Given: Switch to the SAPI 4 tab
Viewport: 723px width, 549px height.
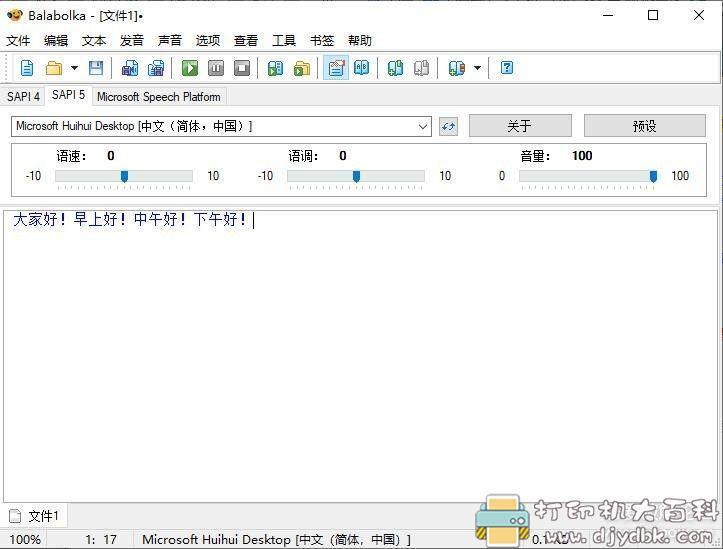Looking at the screenshot, I should coord(23,96).
